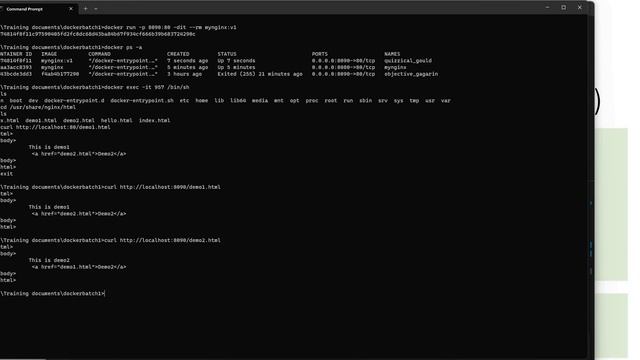Click the 'Up 5 minutes' status
This screenshot has width=640, height=360.
point(236,67)
